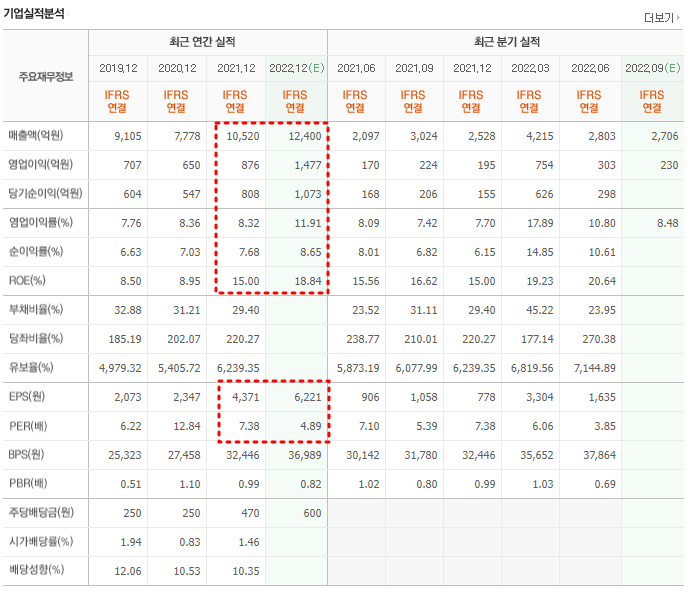Select the 최근 분기 실적 header

(x=507, y=42)
